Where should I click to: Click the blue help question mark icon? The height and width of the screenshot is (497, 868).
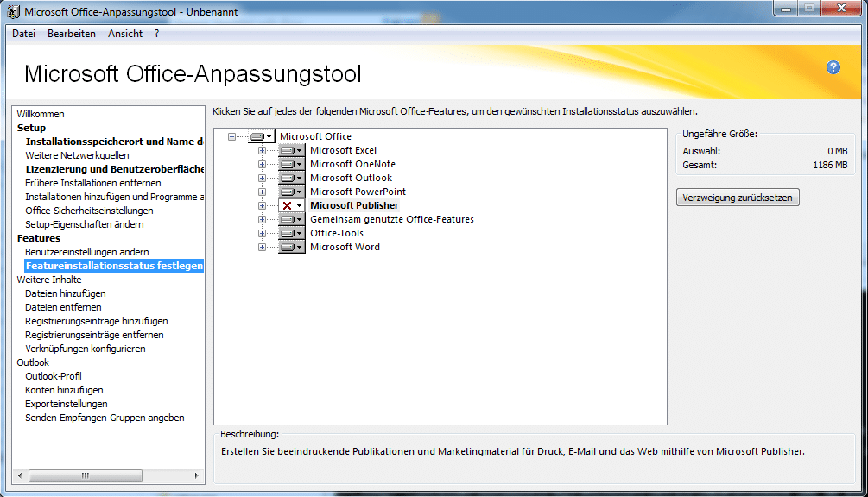pos(833,67)
